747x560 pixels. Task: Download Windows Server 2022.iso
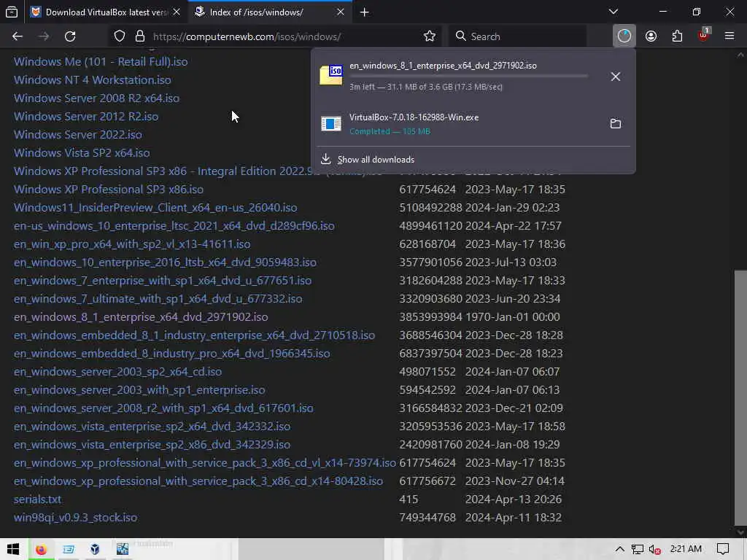[78, 134]
